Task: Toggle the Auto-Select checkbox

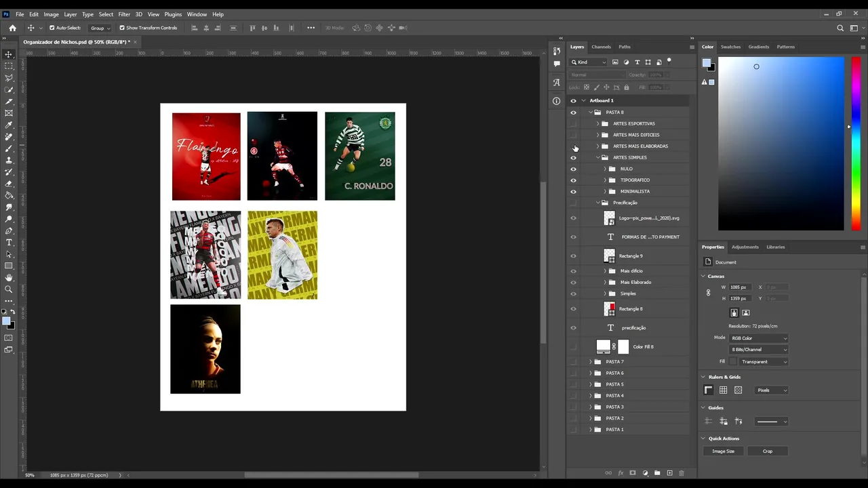Action: 52,28
